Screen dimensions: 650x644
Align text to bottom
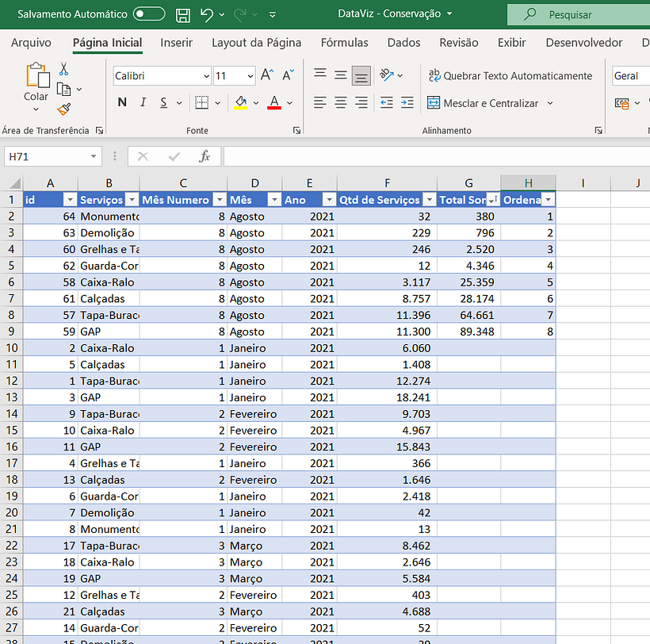361,75
